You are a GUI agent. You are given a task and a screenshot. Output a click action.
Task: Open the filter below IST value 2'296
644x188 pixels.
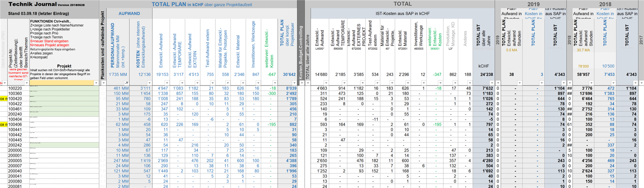pos(407,83)
